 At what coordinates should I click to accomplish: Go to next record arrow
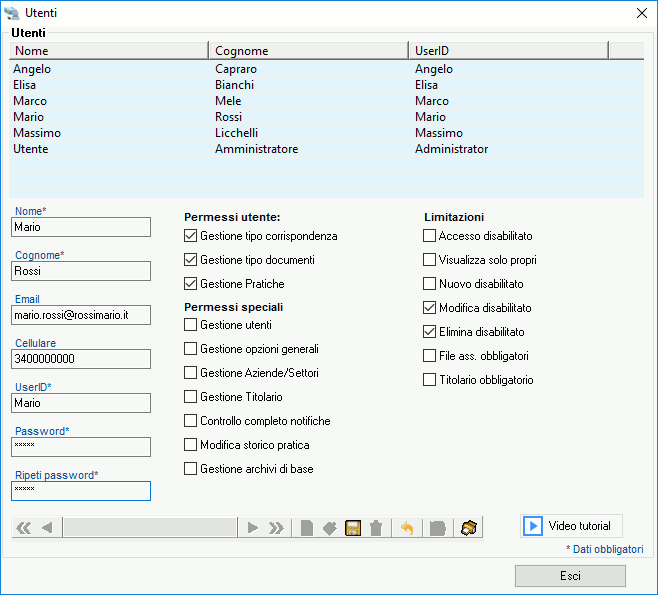tap(253, 527)
